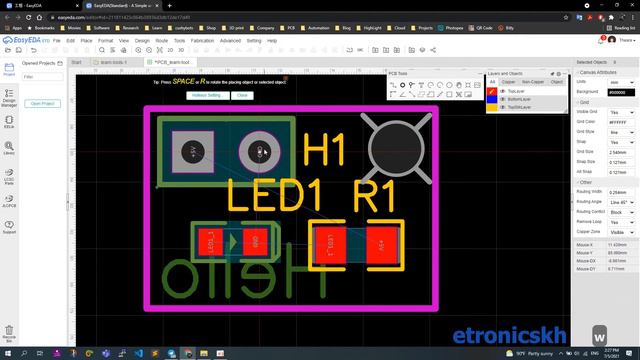Image resolution: width=640 pixels, height=360 pixels.
Task: Select the Arc tool in PCB Tools
Action: tap(430, 85)
